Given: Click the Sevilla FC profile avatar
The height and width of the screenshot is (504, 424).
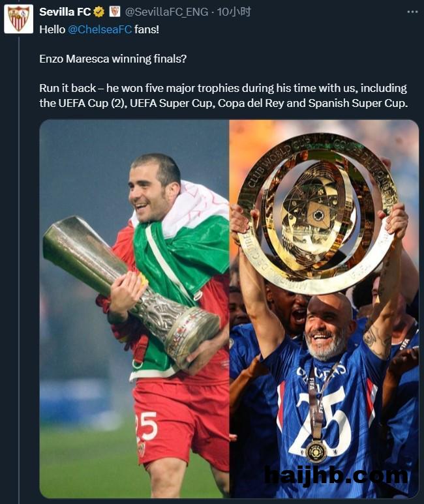Looking at the screenshot, I should (18, 18).
